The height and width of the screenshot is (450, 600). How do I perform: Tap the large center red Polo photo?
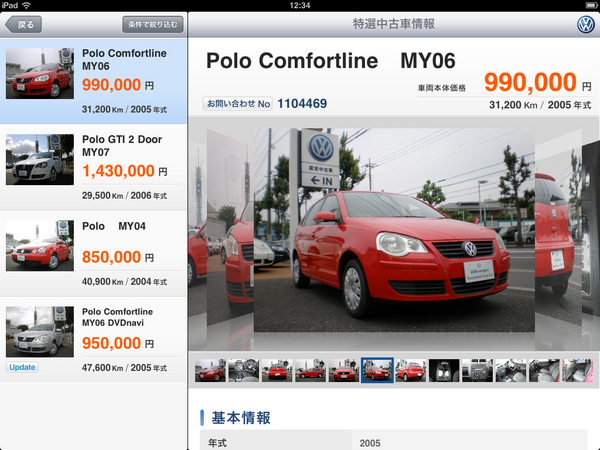coord(394,230)
